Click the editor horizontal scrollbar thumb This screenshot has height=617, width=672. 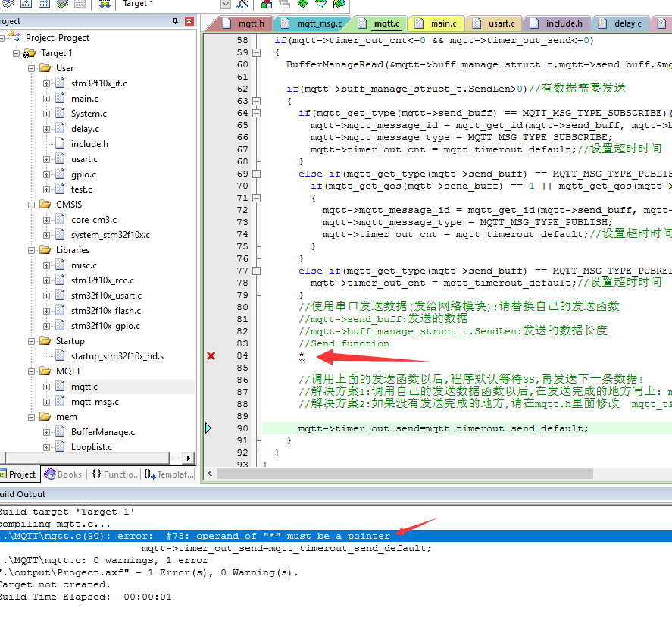405,474
